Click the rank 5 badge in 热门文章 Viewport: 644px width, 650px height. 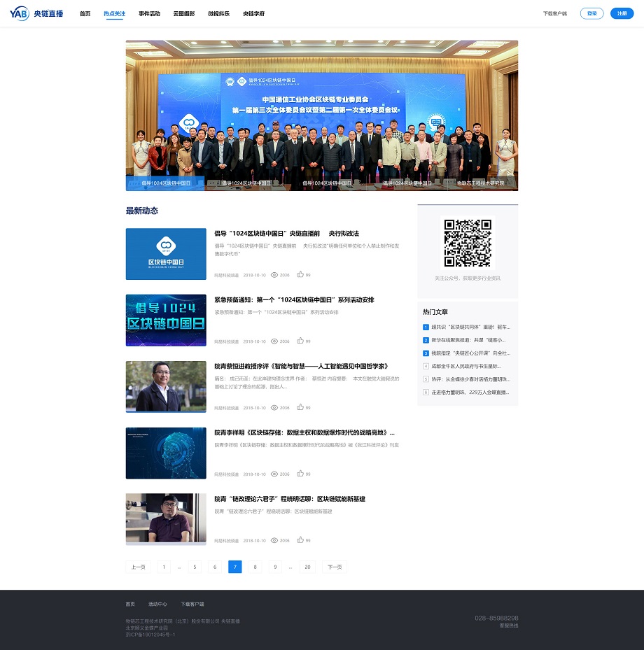pyautogui.click(x=426, y=379)
